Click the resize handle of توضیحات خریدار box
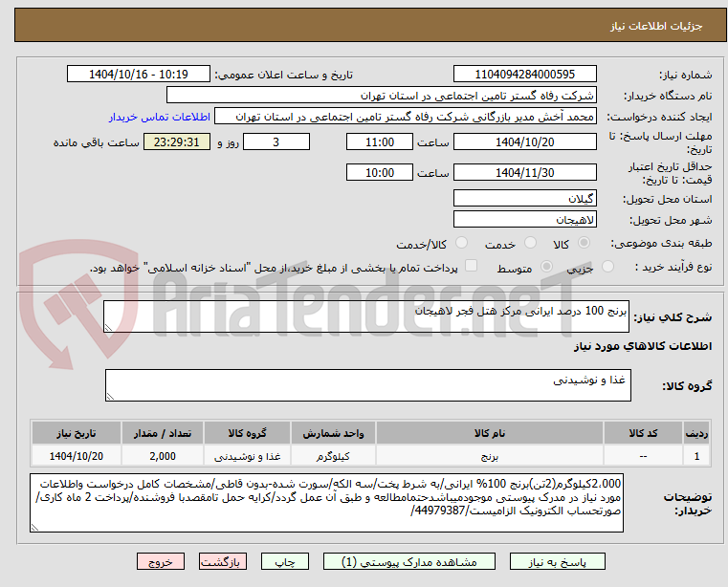 pos(34,527)
